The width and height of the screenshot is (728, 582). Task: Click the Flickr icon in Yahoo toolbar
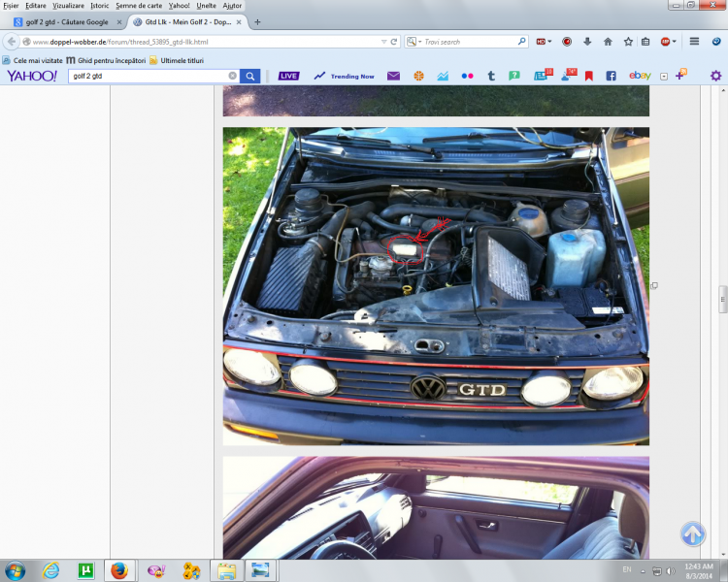(x=468, y=76)
